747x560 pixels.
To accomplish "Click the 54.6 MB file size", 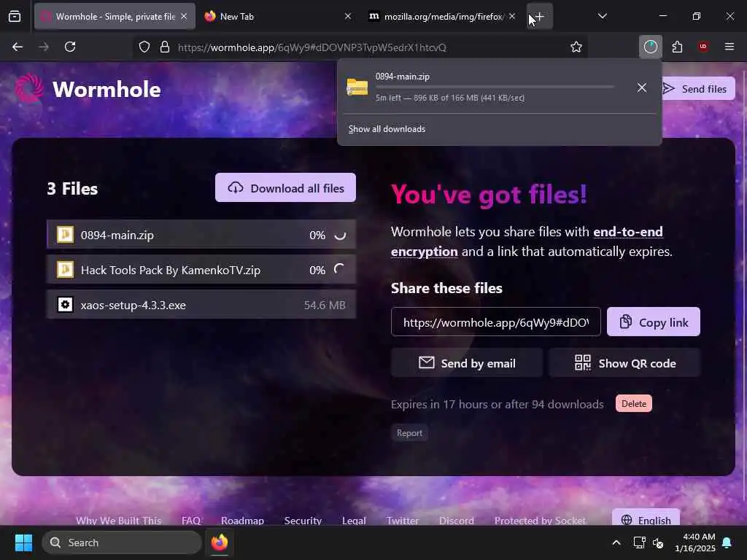I will [x=325, y=305].
